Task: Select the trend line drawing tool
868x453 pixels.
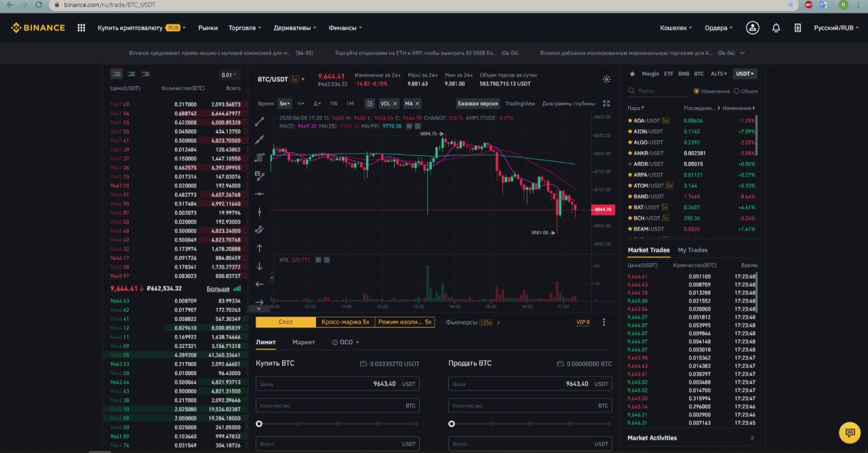Action: pyautogui.click(x=259, y=122)
